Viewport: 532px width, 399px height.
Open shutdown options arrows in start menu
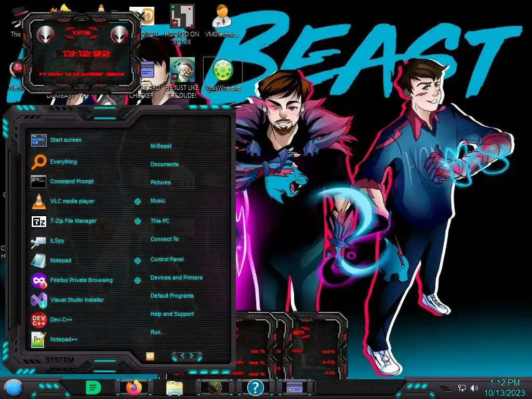point(187,356)
